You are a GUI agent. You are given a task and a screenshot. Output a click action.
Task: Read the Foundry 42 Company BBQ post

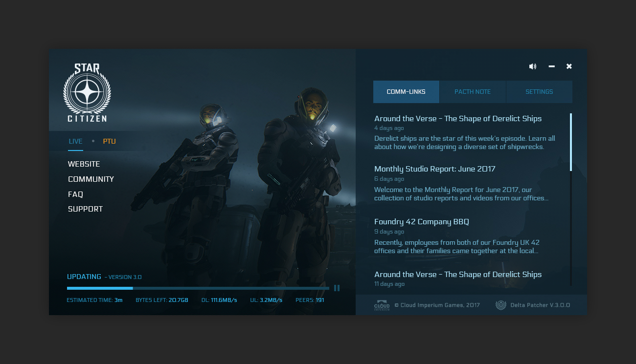coord(421,221)
